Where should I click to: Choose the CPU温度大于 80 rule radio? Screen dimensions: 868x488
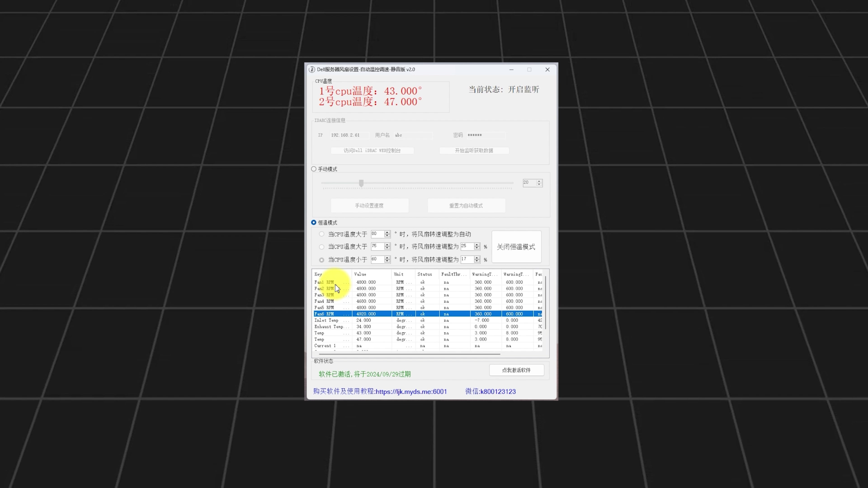[x=321, y=234]
